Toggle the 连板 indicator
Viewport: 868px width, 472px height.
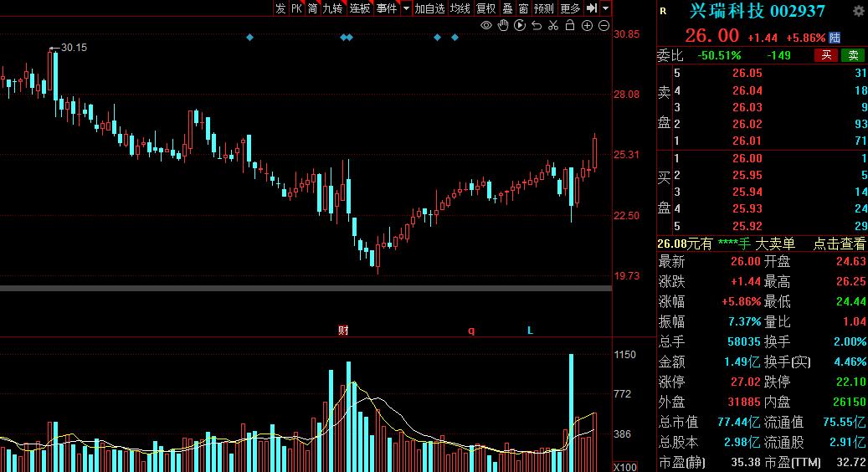[x=360, y=8]
